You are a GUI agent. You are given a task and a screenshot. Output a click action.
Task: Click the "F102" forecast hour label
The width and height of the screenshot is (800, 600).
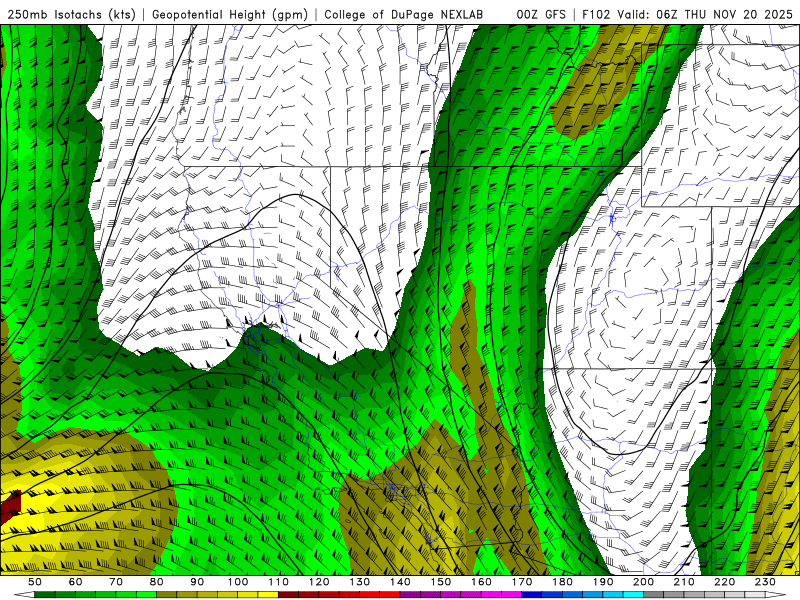tap(596, 14)
